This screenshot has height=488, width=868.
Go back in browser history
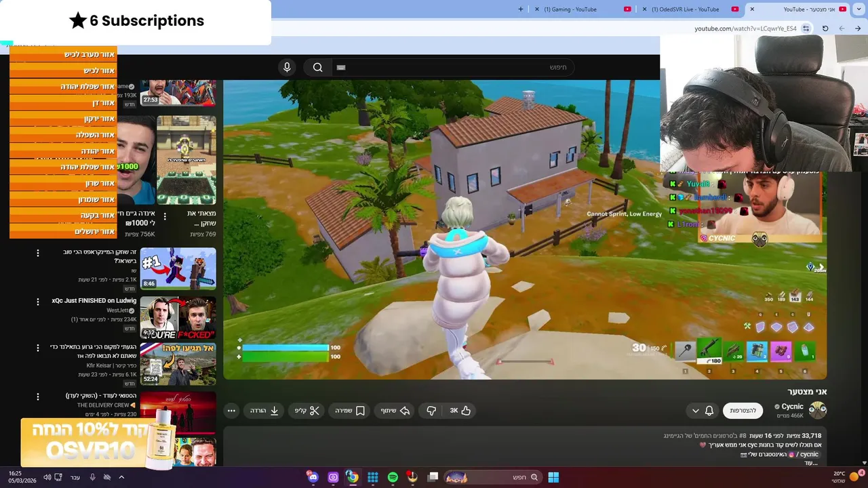[859, 28]
